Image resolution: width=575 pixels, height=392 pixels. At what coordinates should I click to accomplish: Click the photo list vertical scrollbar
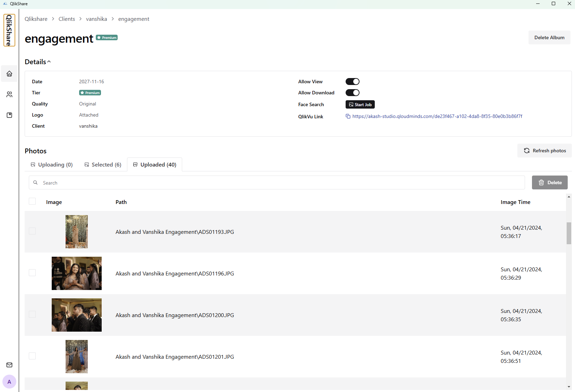(569, 233)
